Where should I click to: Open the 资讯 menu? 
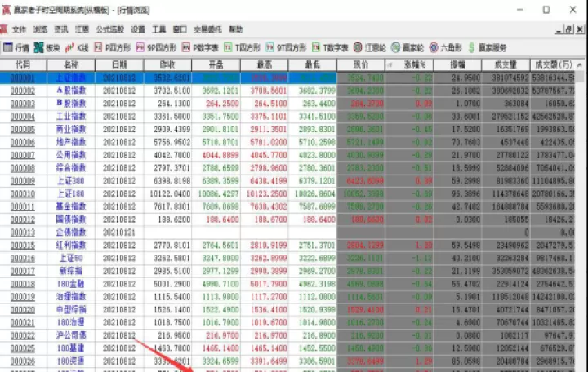61,29
